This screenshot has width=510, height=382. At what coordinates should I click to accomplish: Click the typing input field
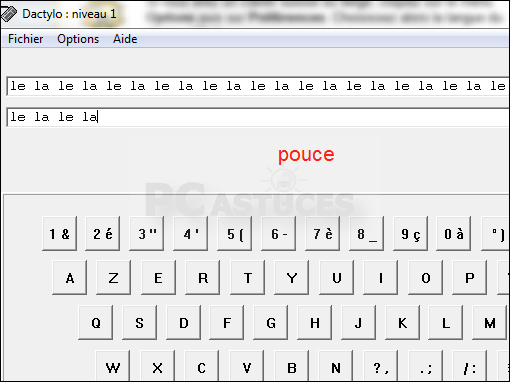(258, 117)
